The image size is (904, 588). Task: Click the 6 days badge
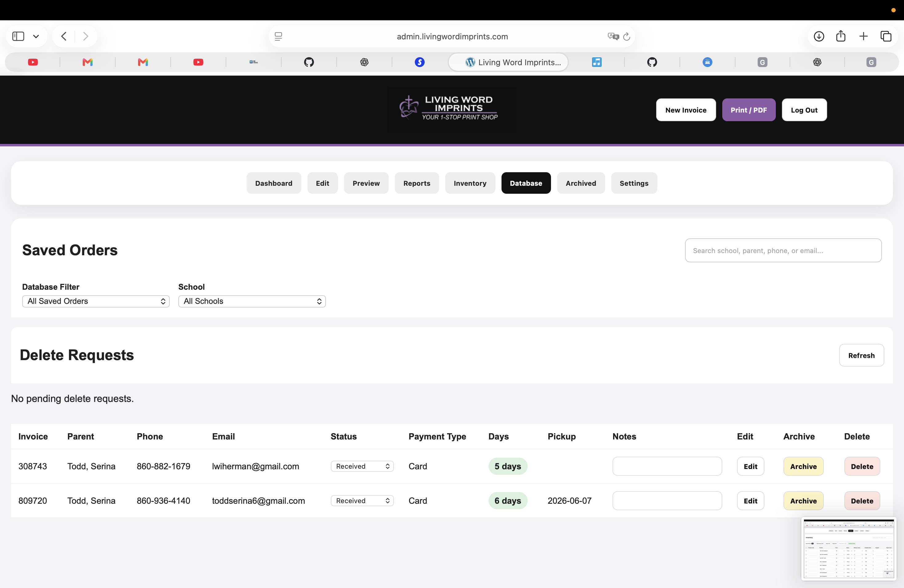(x=507, y=501)
